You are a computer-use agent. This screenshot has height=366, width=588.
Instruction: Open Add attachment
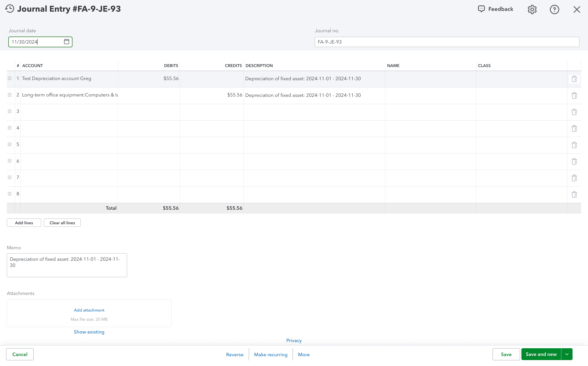tap(89, 310)
